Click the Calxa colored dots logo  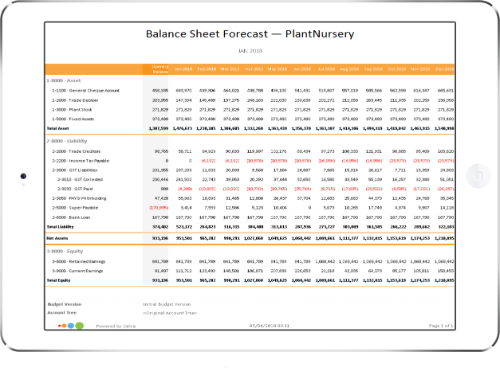click(x=70, y=326)
